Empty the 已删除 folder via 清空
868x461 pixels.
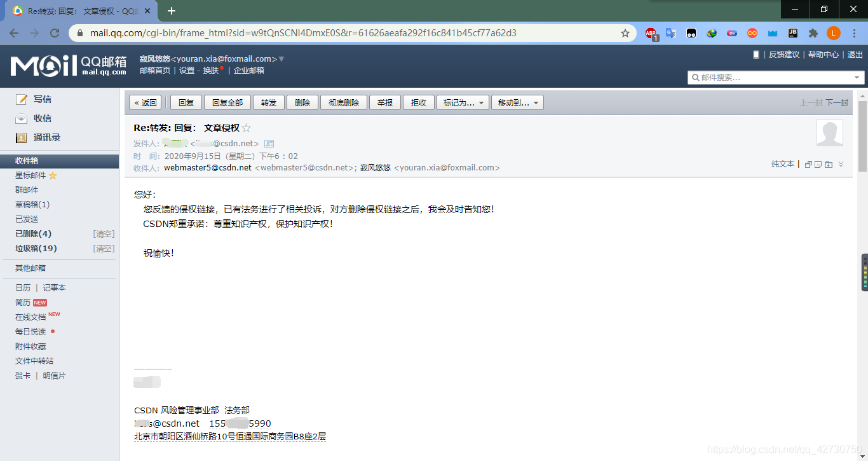[104, 234]
